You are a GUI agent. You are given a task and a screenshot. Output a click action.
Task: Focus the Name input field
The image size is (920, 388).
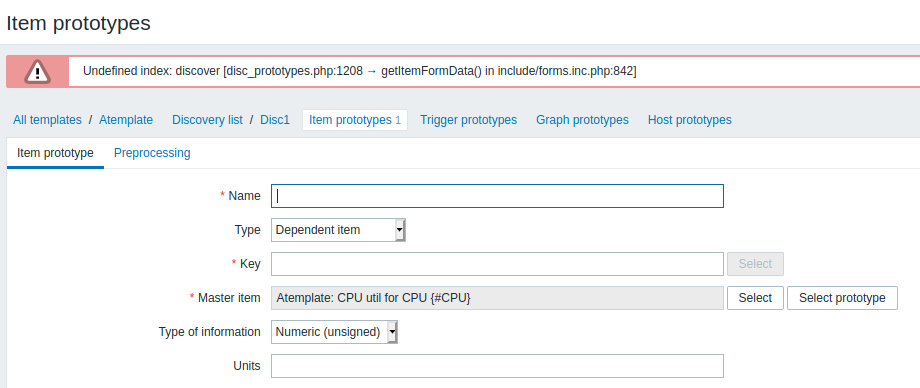click(497, 196)
